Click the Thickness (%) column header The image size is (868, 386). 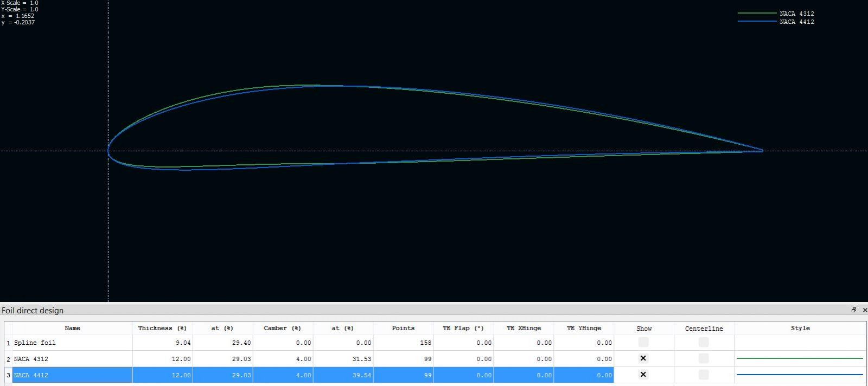tap(162, 328)
